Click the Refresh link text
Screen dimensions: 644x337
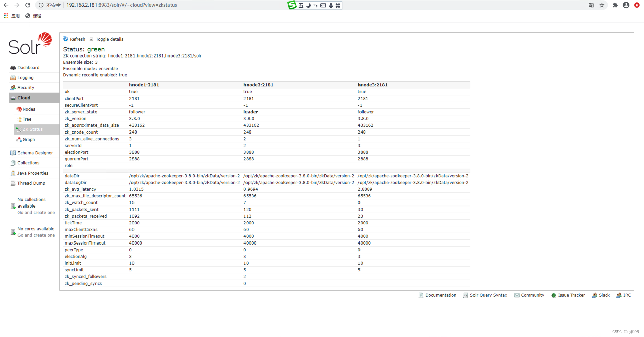78,39
